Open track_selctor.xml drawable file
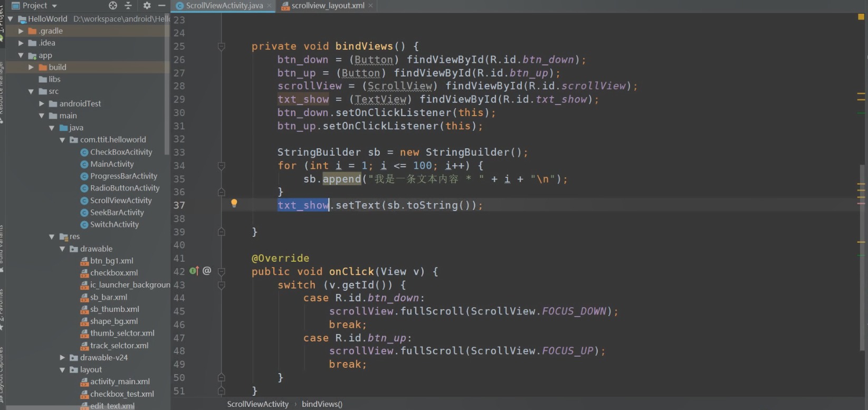 [x=119, y=346]
